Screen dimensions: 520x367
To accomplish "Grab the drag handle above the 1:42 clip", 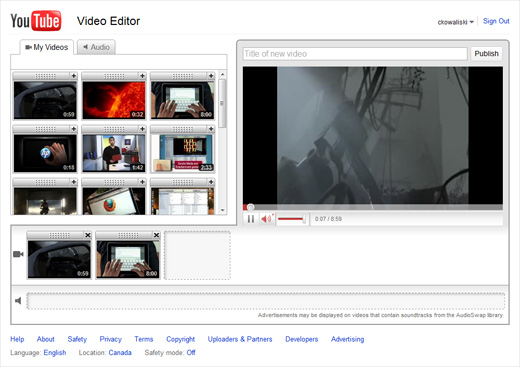I will (114, 129).
